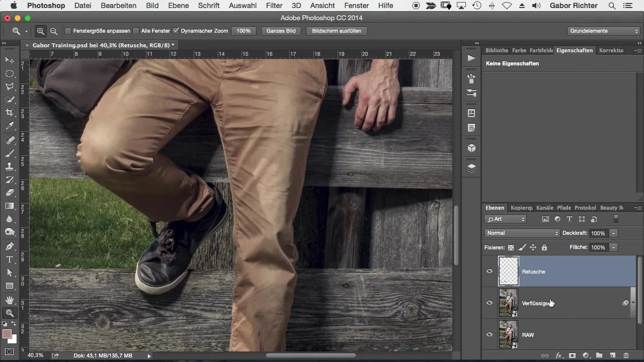Hide the RAW layer
Viewport: 644px width, 362px height.
[x=490, y=334]
